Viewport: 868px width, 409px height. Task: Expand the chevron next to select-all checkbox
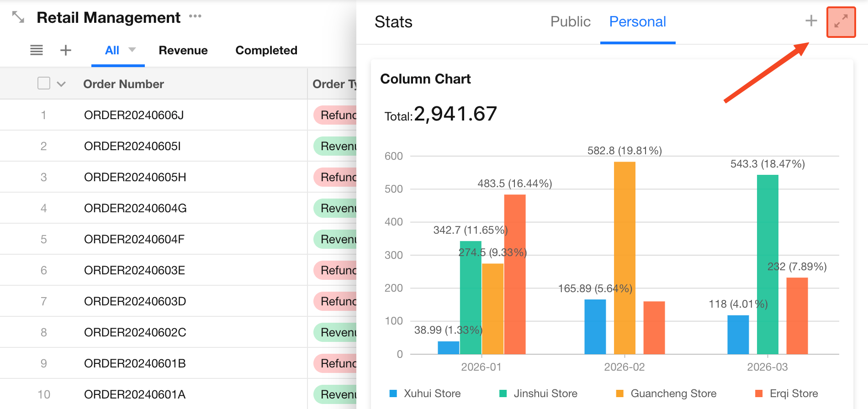pos(61,84)
